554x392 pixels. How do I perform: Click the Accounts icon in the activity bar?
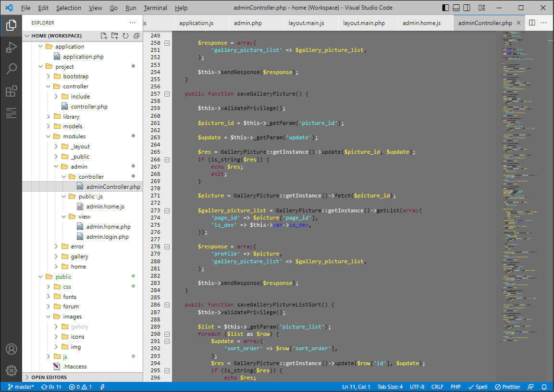11,349
